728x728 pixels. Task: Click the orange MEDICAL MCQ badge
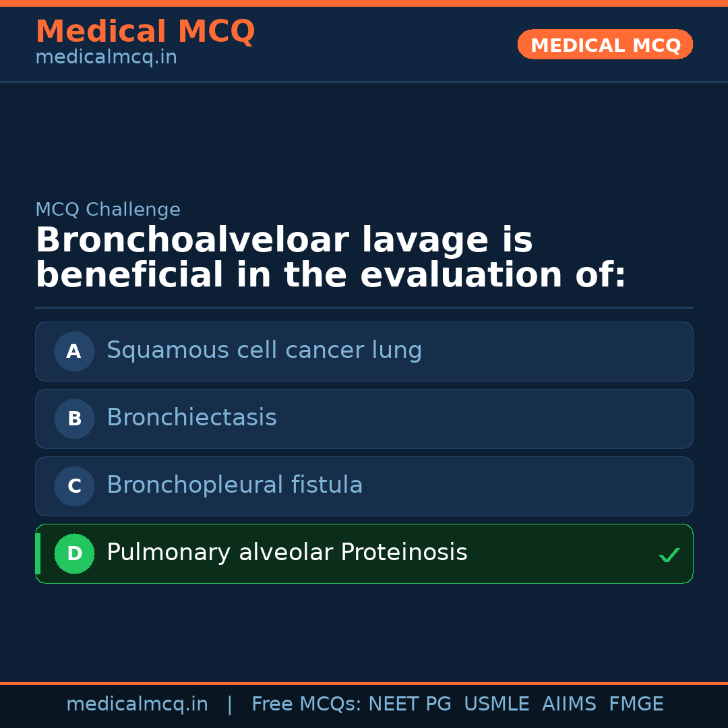coord(605,45)
